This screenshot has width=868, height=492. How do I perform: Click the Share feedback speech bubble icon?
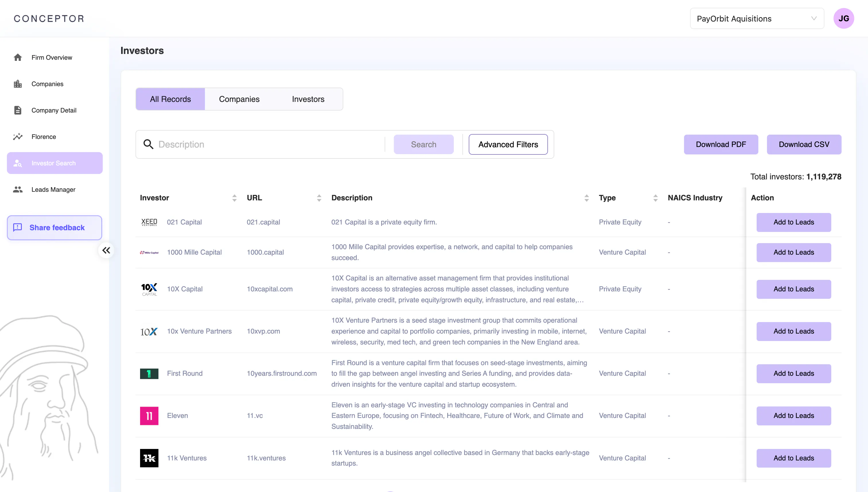click(x=18, y=227)
